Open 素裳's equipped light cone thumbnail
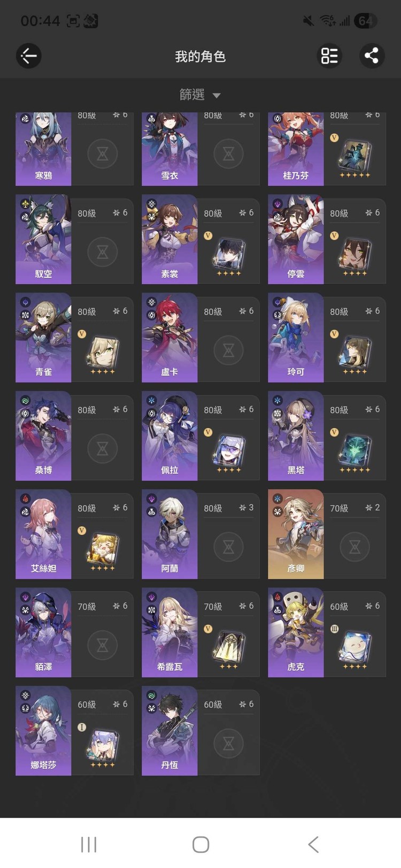 click(229, 254)
